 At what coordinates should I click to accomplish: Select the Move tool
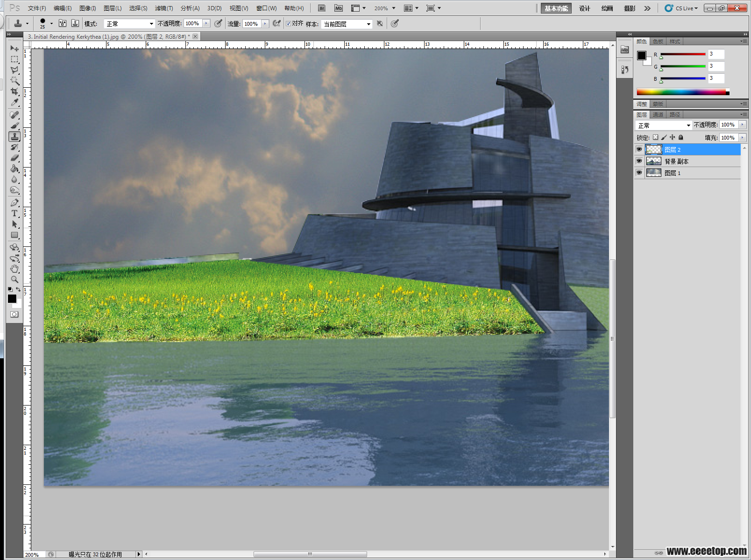(x=14, y=48)
